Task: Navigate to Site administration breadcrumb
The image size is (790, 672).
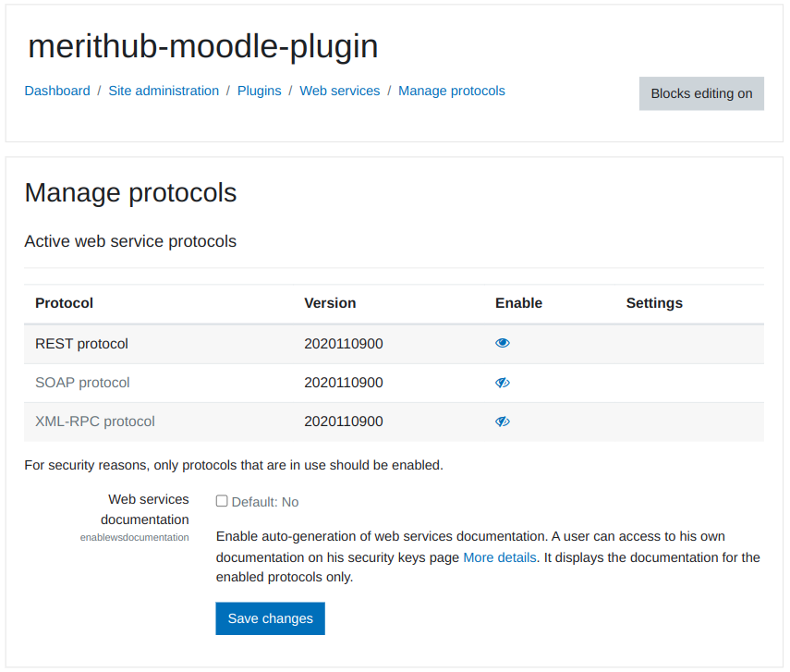Action: click(x=164, y=91)
